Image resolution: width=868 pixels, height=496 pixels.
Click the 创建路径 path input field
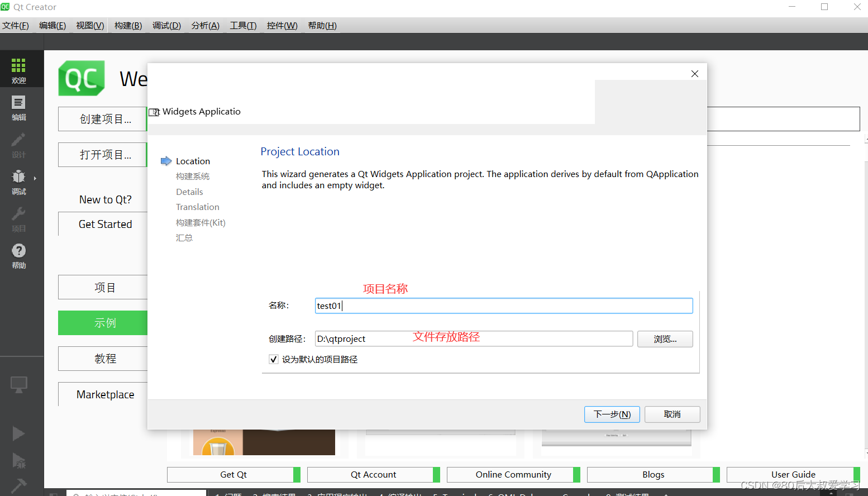[474, 339]
